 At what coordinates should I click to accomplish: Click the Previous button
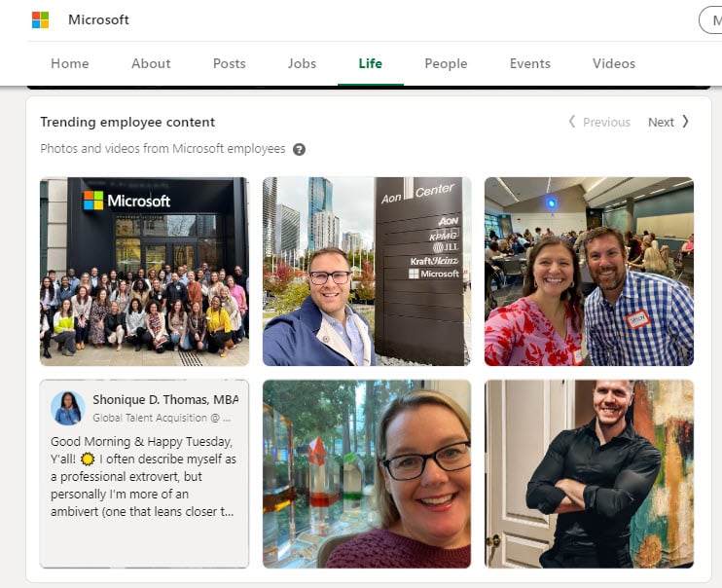coord(599,122)
